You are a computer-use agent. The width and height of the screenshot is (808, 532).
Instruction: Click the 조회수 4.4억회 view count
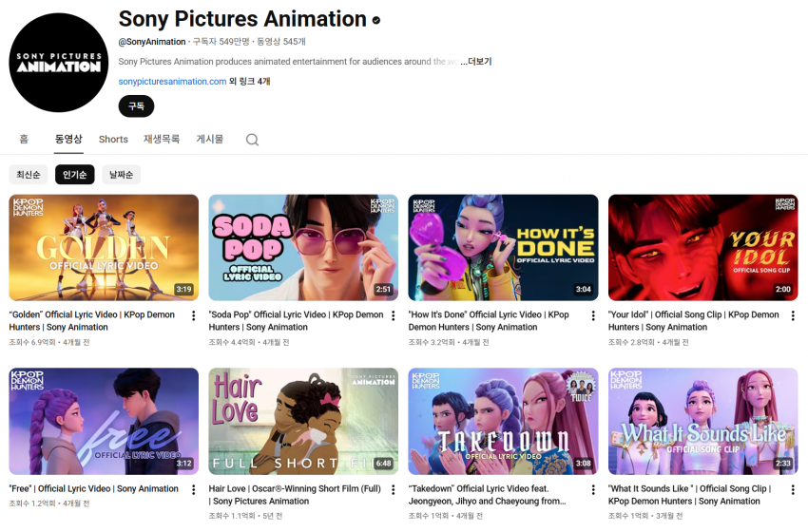(x=232, y=342)
